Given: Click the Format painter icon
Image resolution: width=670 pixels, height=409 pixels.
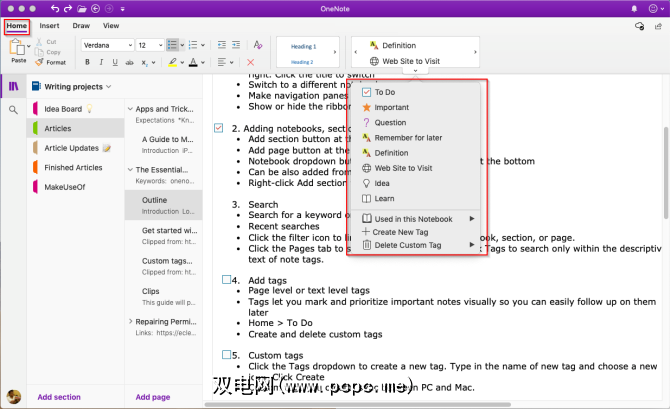Looking at the screenshot, I should click(x=37, y=62).
